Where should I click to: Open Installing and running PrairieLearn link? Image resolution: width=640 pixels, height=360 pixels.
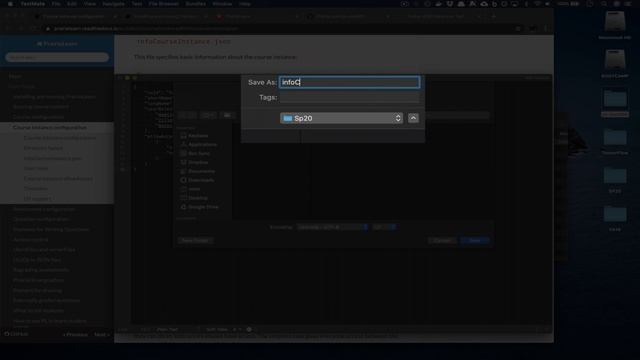54,97
